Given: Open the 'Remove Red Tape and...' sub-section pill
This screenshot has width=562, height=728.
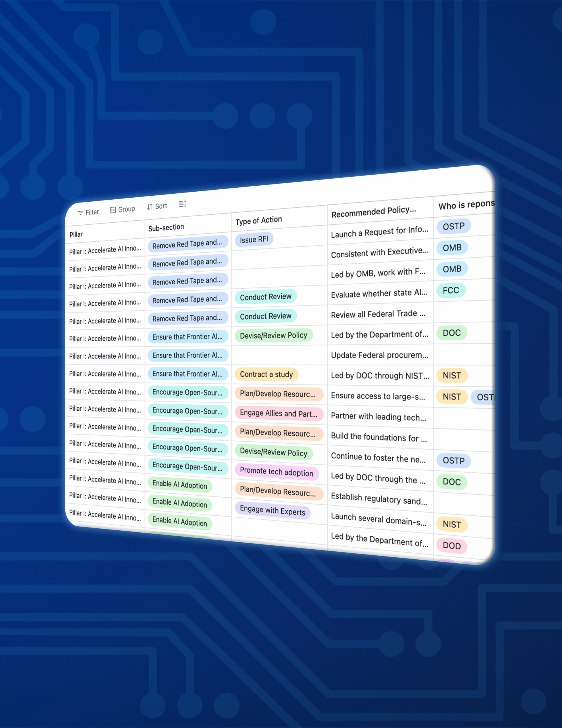Looking at the screenshot, I should (188, 243).
